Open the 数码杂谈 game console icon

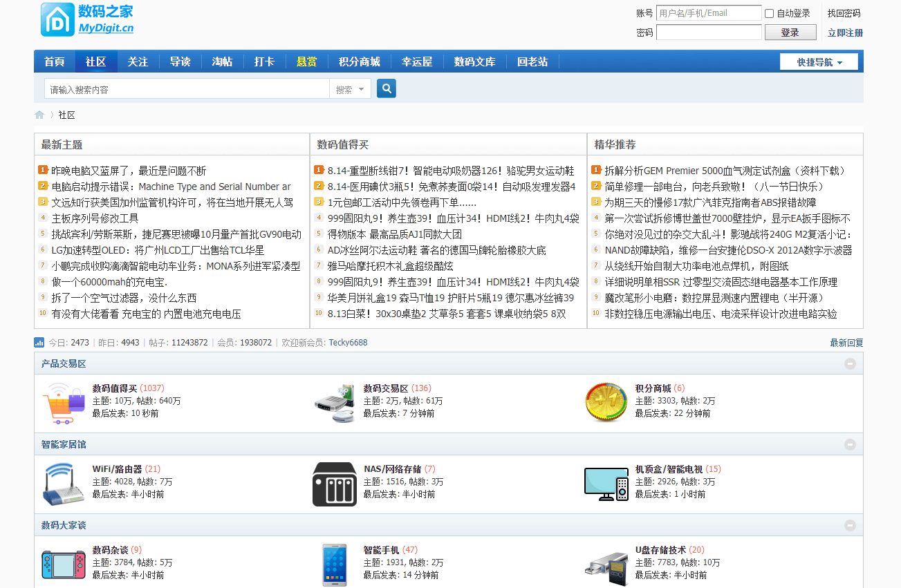pos(64,564)
